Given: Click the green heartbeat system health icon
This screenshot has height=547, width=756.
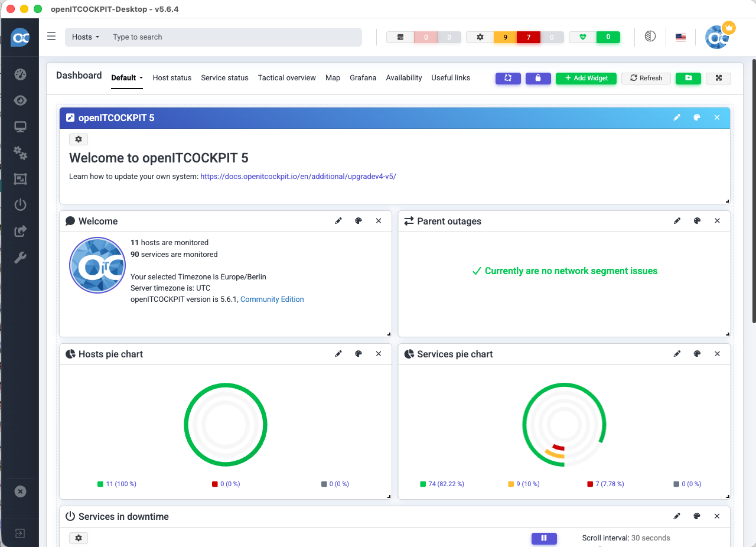Looking at the screenshot, I should tap(583, 37).
